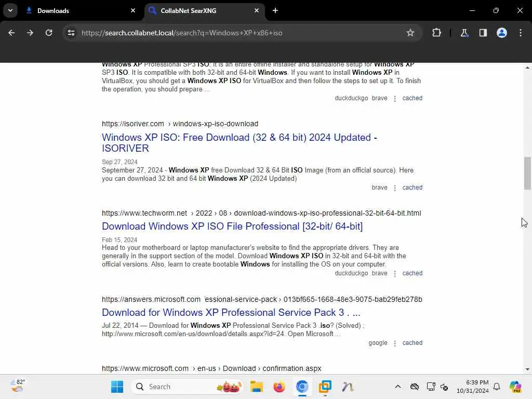
Task: Open the Copilot preview taskbar icon
Action: [515, 387]
